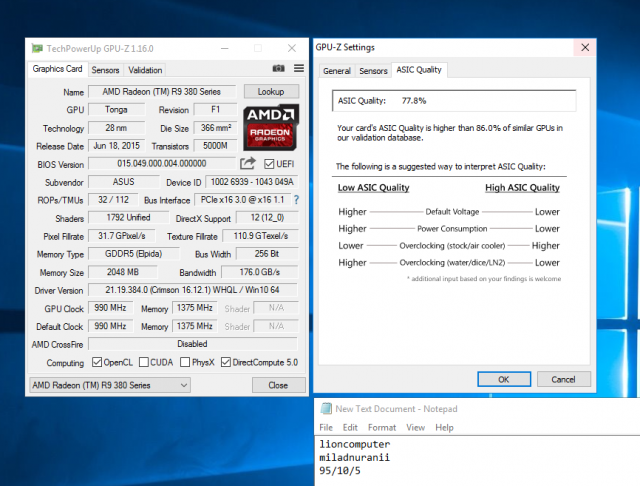Open the GPU-Z hamburger menu
This screenshot has height=486, width=640.
tap(298, 69)
